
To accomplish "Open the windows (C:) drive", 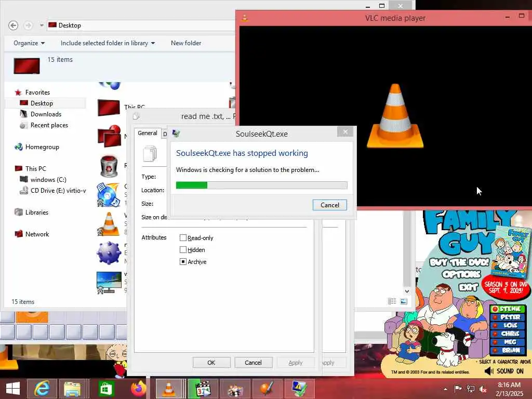I will coord(48,179).
